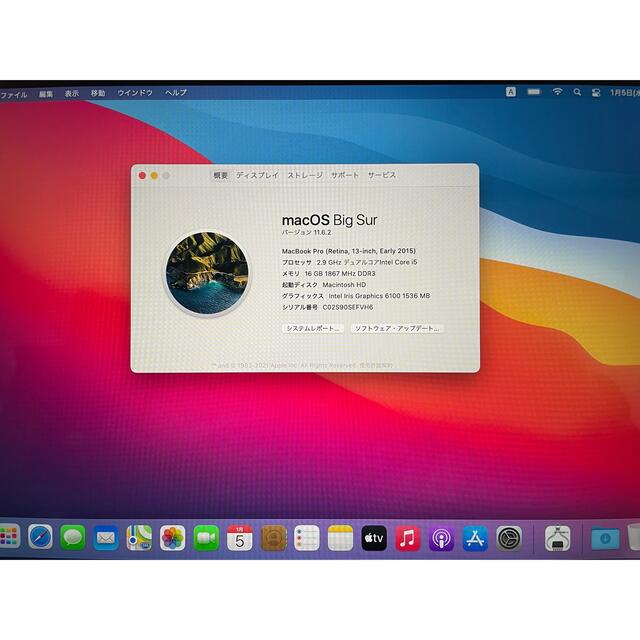Launch the Reminders app
The width and height of the screenshot is (640, 640).
click(x=307, y=538)
